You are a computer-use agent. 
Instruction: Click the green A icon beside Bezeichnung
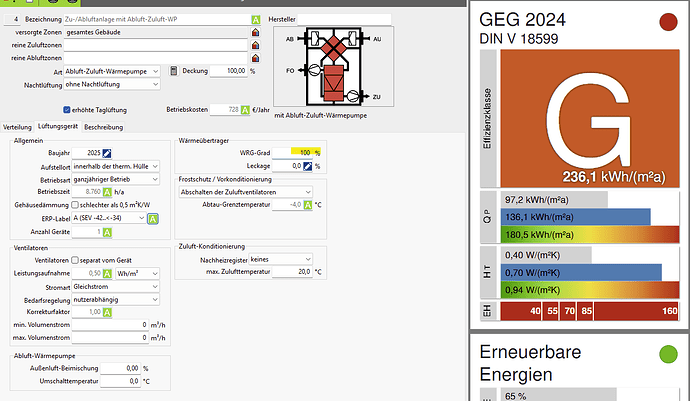tap(256, 18)
